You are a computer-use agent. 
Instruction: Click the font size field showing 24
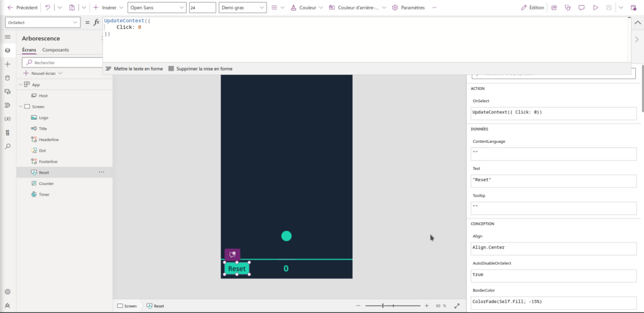pyautogui.click(x=203, y=8)
